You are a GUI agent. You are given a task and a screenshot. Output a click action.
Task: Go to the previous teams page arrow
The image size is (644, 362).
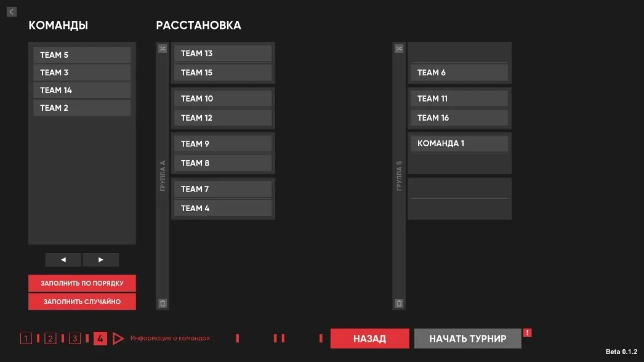tap(63, 260)
